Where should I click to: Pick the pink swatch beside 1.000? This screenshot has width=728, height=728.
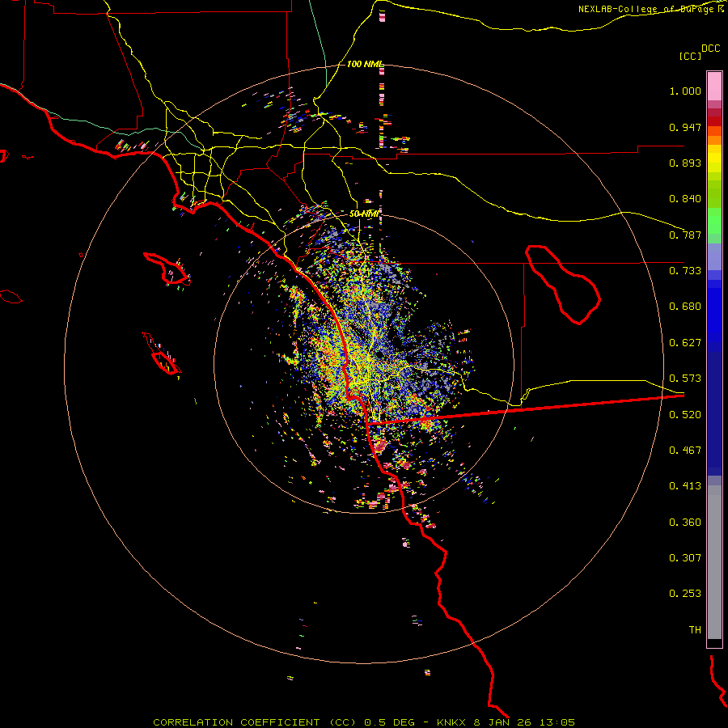714,87
